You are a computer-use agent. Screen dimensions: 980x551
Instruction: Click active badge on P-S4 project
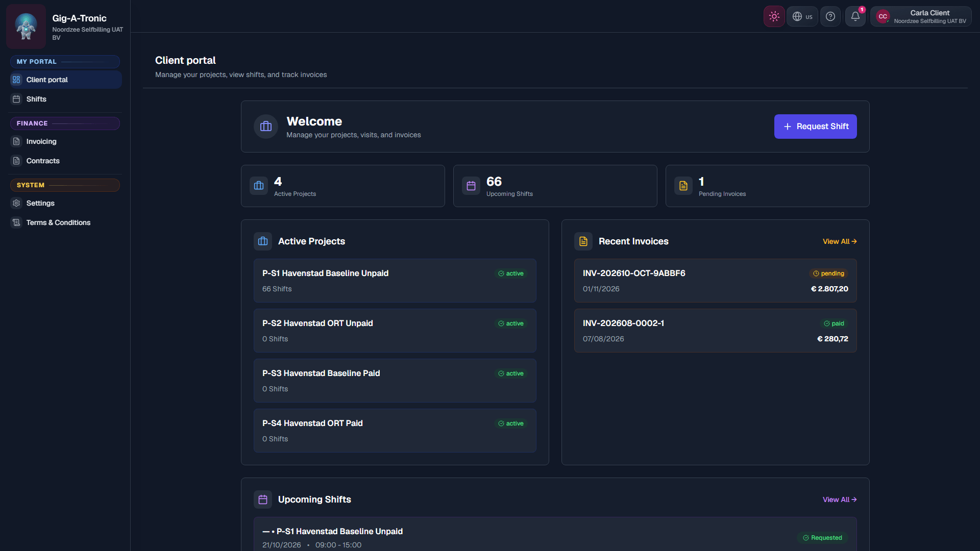(x=511, y=423)
